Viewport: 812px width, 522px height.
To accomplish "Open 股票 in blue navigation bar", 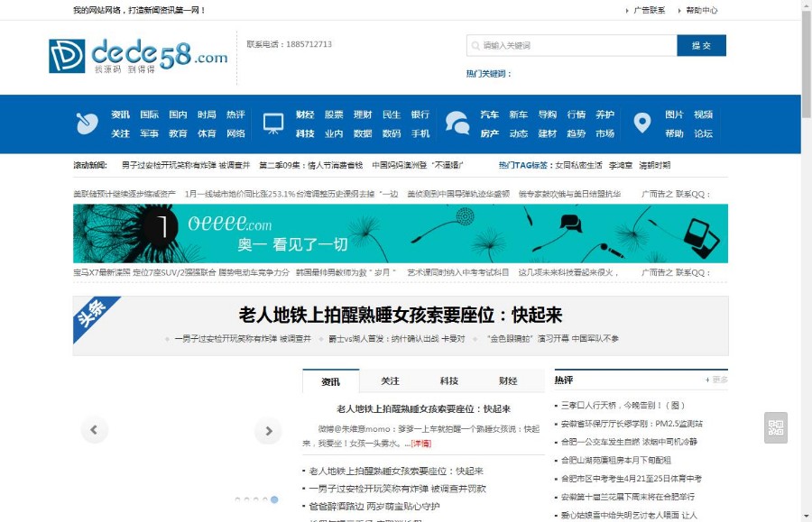I will (334, 114).
